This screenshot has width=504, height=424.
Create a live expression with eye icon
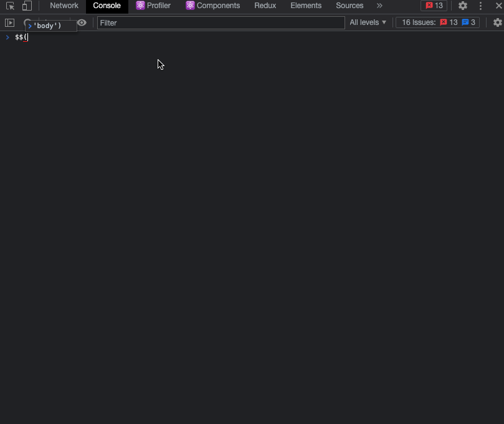point(82,22)
